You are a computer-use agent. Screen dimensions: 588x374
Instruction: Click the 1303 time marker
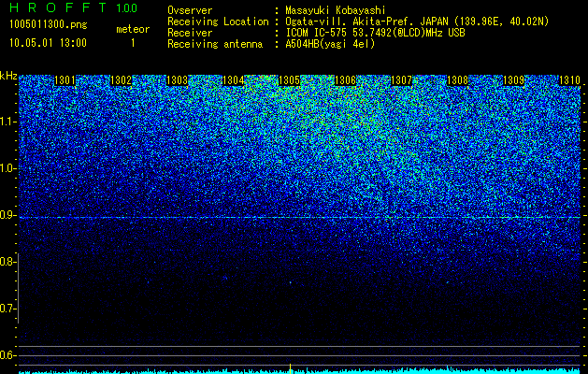(177, 80)
